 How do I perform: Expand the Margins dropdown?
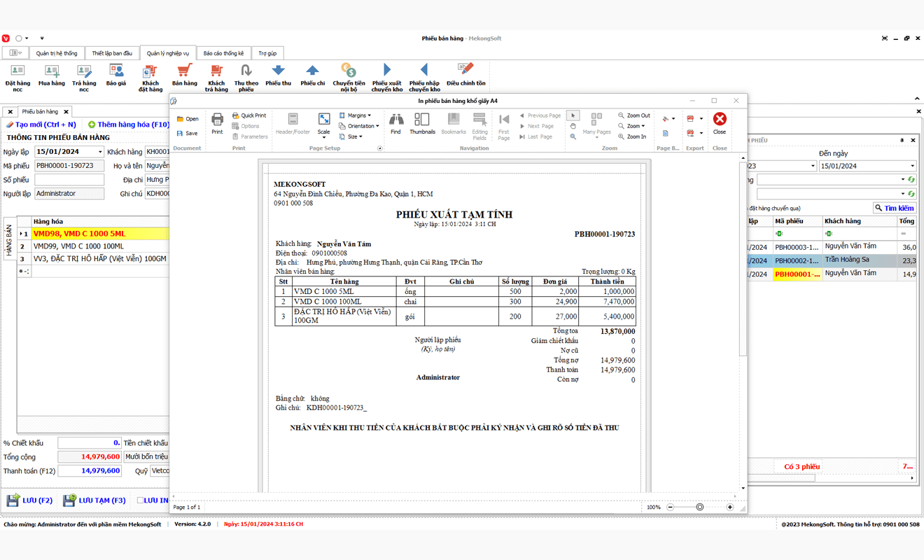click(x=356, y=115)
